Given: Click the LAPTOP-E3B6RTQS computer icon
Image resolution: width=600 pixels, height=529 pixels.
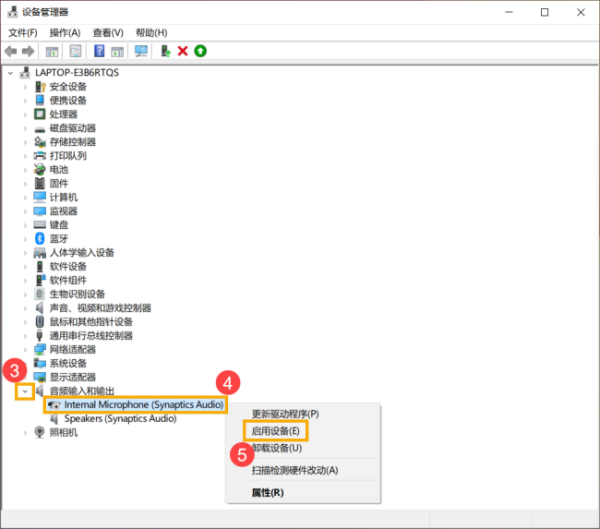Looking at the screenshot, I should 25,72.
